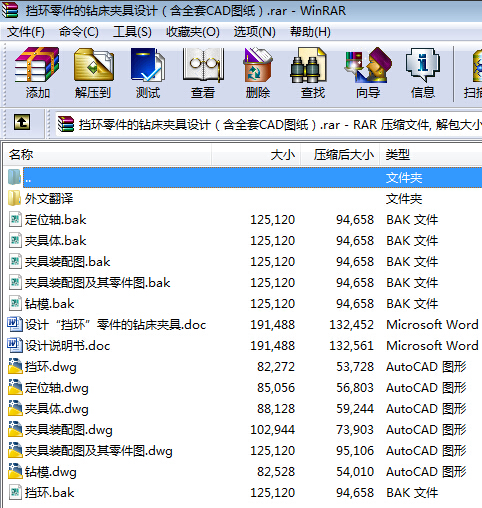
Task: Select file 夹具装配图.bak
Action: [x=67, y=262]
